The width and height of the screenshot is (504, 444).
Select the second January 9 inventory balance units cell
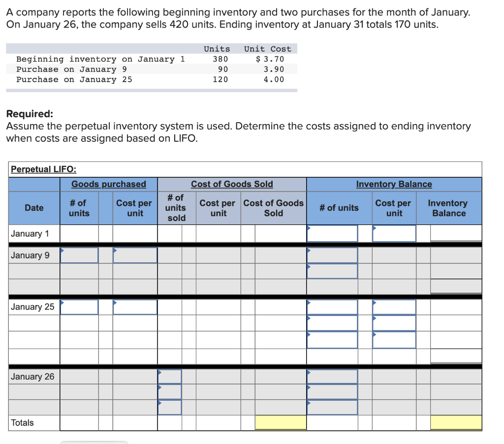pyautogui.click(x=332, y=270)
